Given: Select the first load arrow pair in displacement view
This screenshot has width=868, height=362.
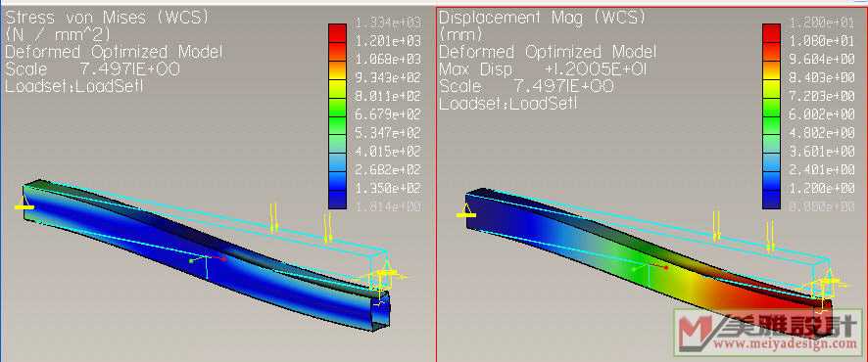Looking at the screenshot, I should point(717,226).
